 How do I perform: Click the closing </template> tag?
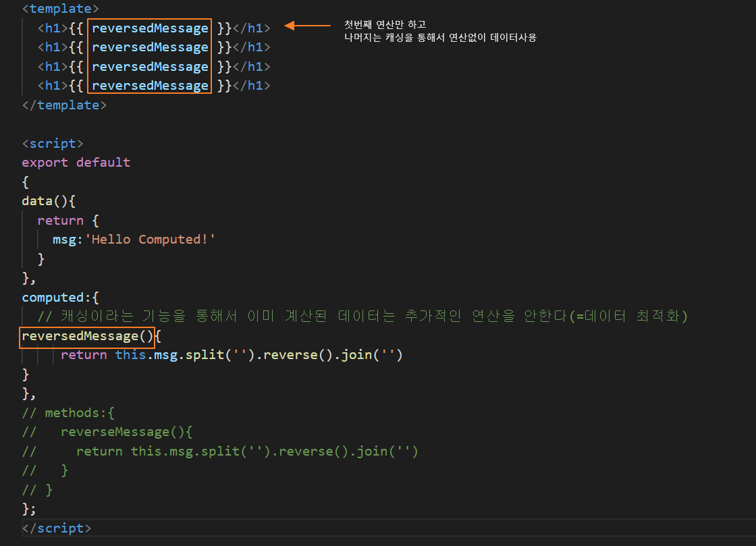click(x=64, y=105)
